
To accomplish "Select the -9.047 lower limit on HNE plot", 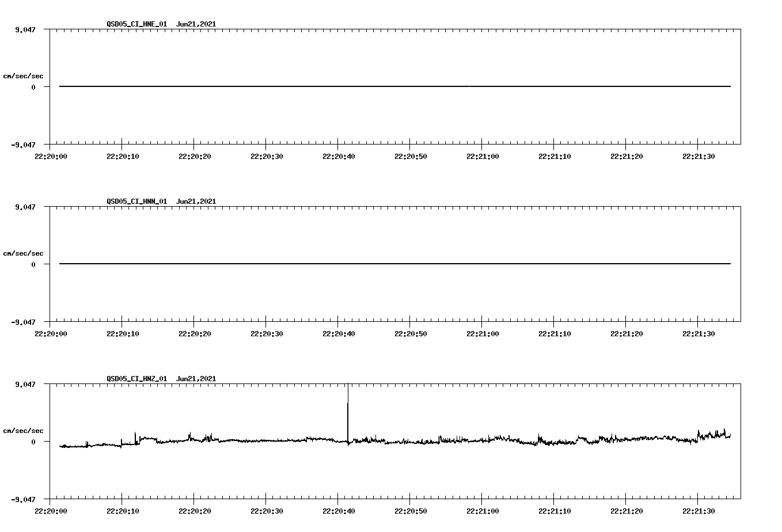I will (x=24, y=145).
